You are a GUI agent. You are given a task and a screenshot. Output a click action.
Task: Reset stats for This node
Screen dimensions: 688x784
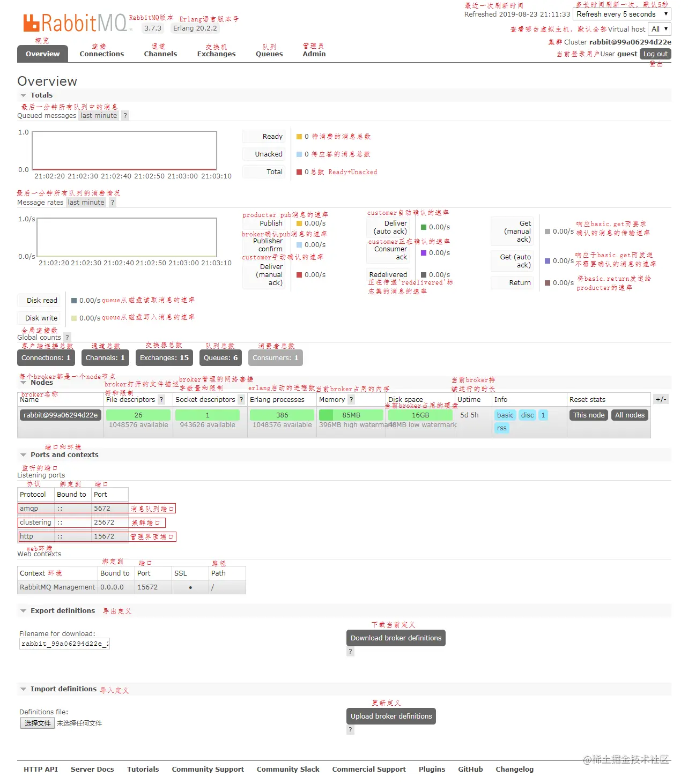tap(589, 415)
